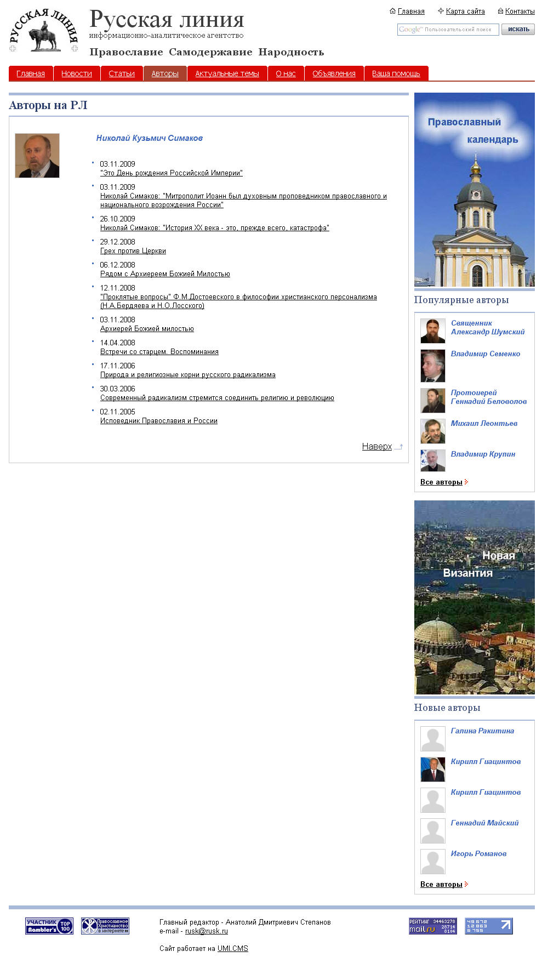Screen dimensions: 542x980
Task: Click the sitemap icon beside Карта сайта
Action: coord(441,11)
